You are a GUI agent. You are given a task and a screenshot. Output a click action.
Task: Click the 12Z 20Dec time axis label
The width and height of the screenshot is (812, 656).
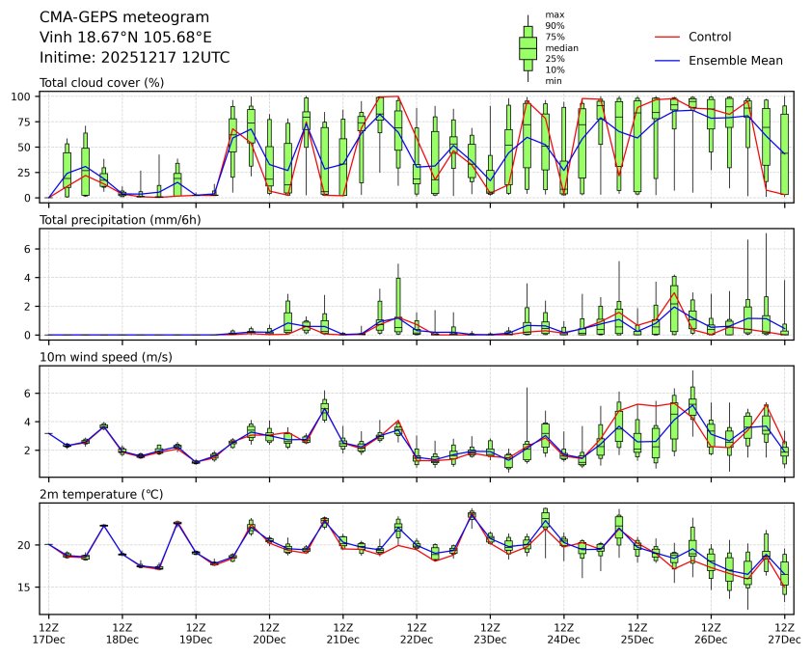[269, 633]
